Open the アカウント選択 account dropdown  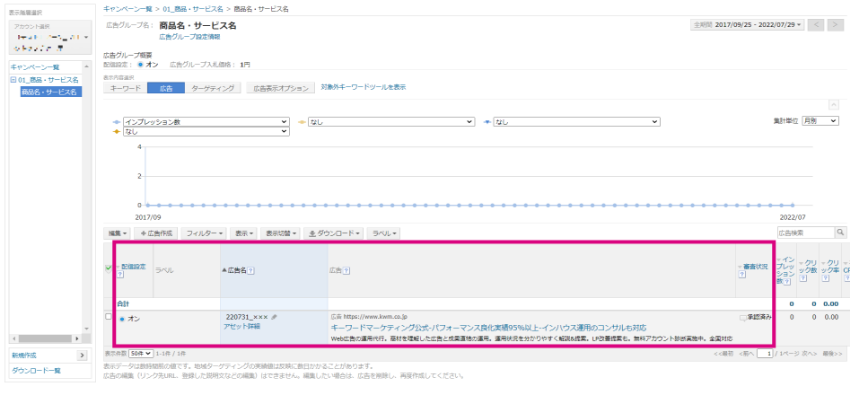(x=50, y=37)
